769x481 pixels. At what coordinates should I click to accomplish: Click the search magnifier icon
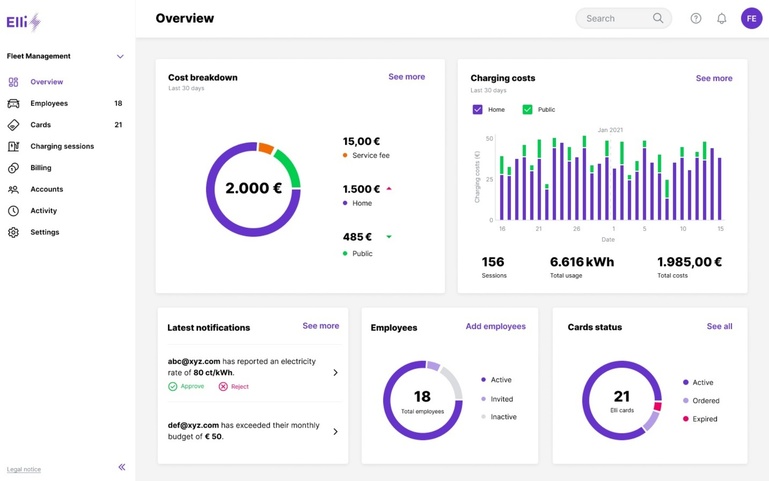(658, 18)
